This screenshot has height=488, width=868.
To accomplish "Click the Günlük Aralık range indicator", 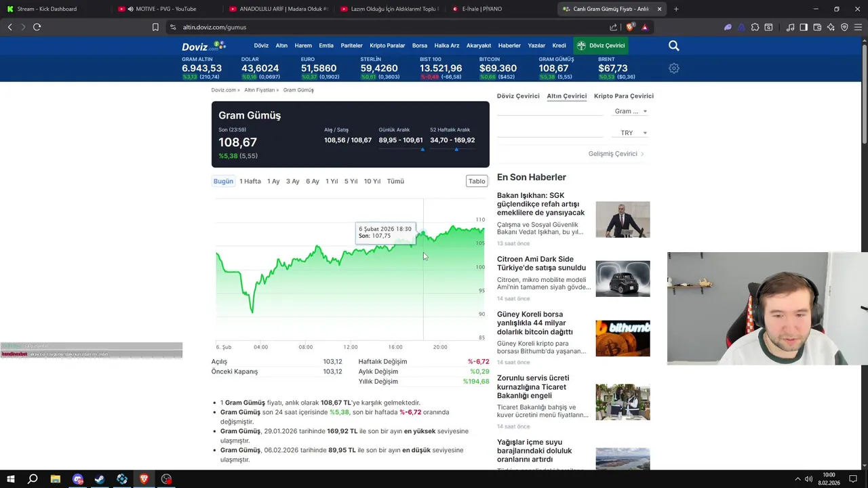I will (400, 149).
